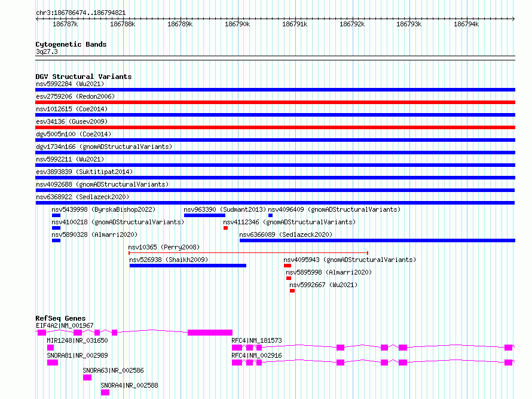532x399 pixels.
Task: Click nsv4092688 (gnomADStructuralVariants) label
Action: (x=102, y=184)
